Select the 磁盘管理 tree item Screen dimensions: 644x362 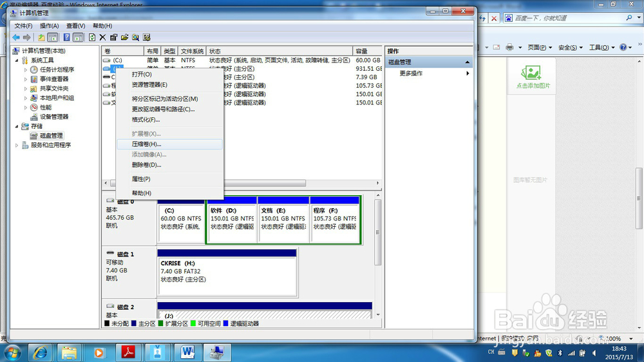52,136
